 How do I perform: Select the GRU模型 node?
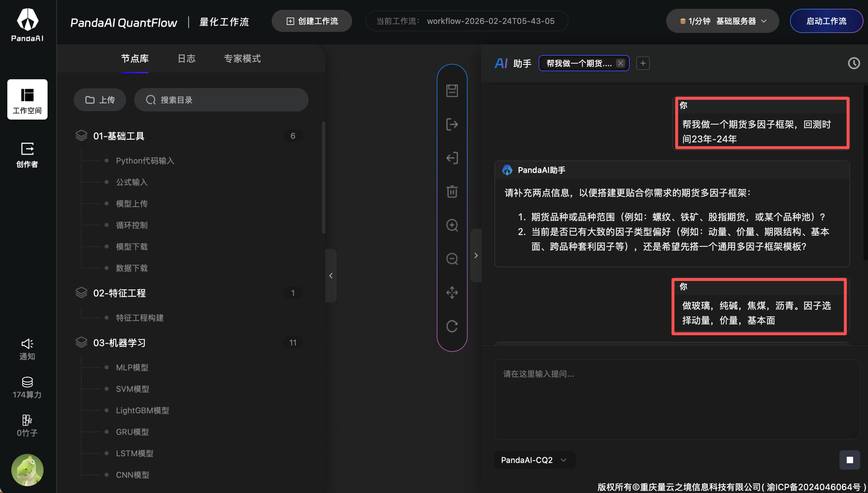pos(132,432)
